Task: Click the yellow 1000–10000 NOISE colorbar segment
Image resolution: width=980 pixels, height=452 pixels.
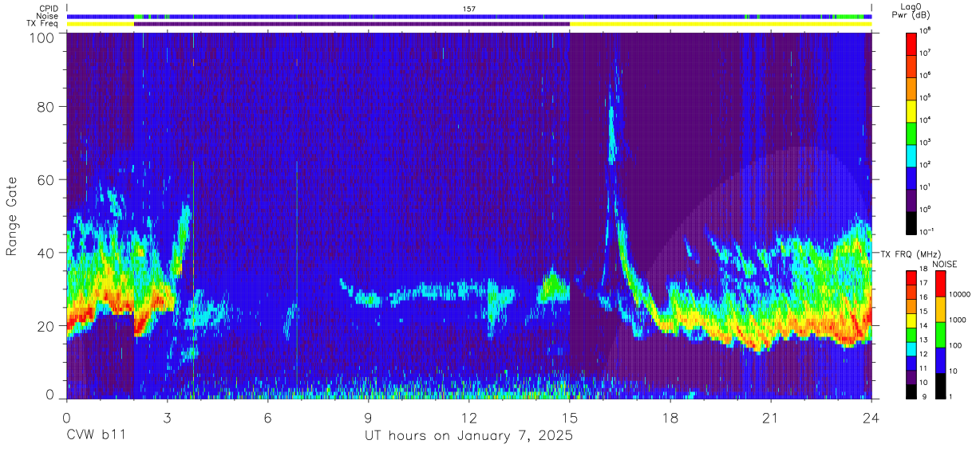Action: click(x=940, y=309)
